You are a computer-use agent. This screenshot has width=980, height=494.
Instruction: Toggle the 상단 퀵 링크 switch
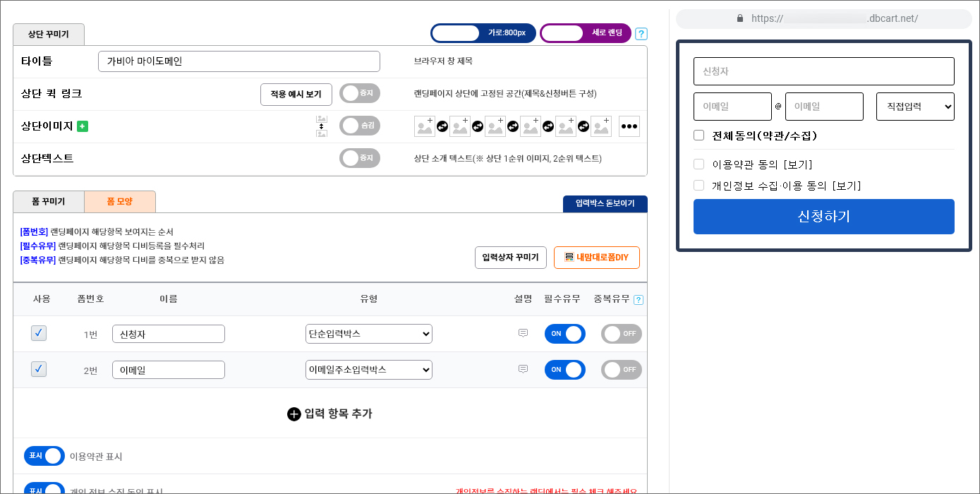point(360,94)
